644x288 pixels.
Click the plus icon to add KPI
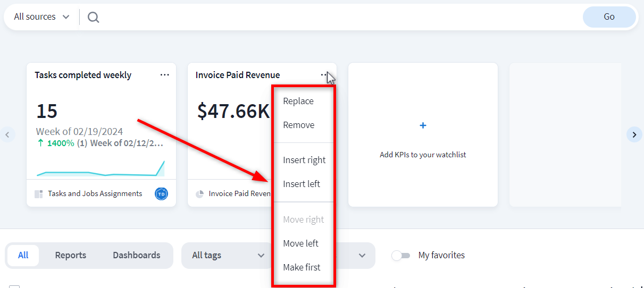pos(423,126)
